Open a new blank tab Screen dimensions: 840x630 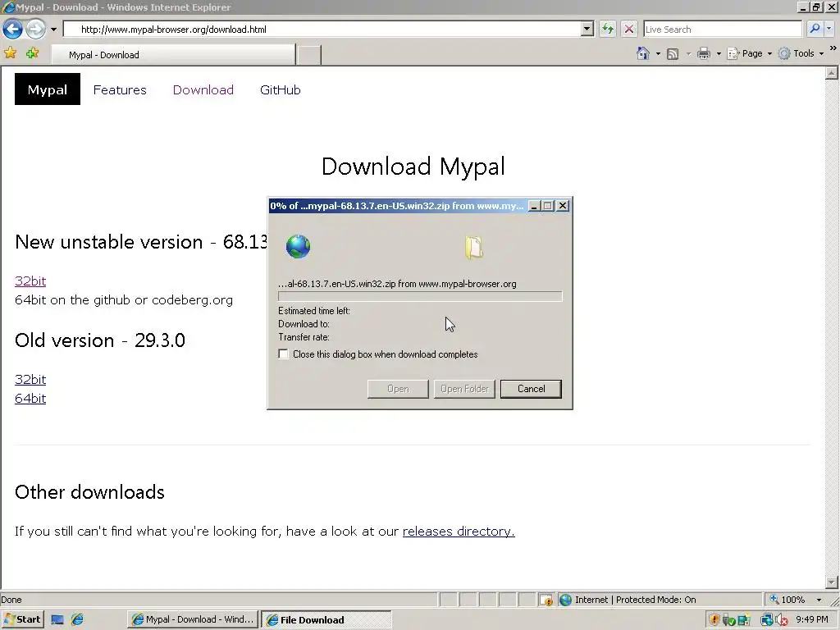(x=309, y=55)
